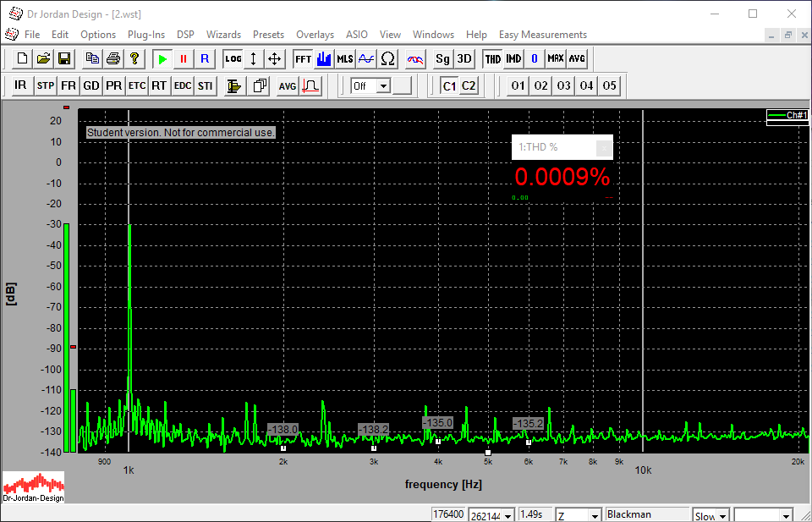Click the cascaded windows copy icon
The image size is (812, 522).
point(260,85)
